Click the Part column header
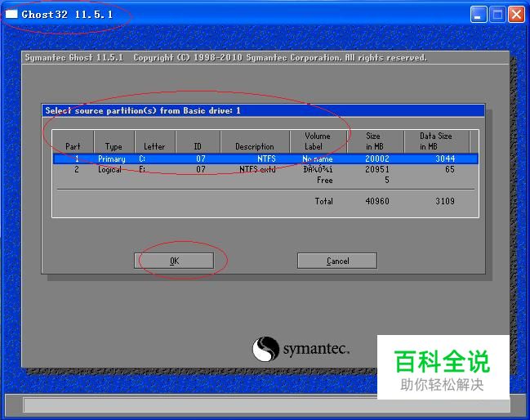The height and width of the screenshot is (420, 530). [73, 141]
